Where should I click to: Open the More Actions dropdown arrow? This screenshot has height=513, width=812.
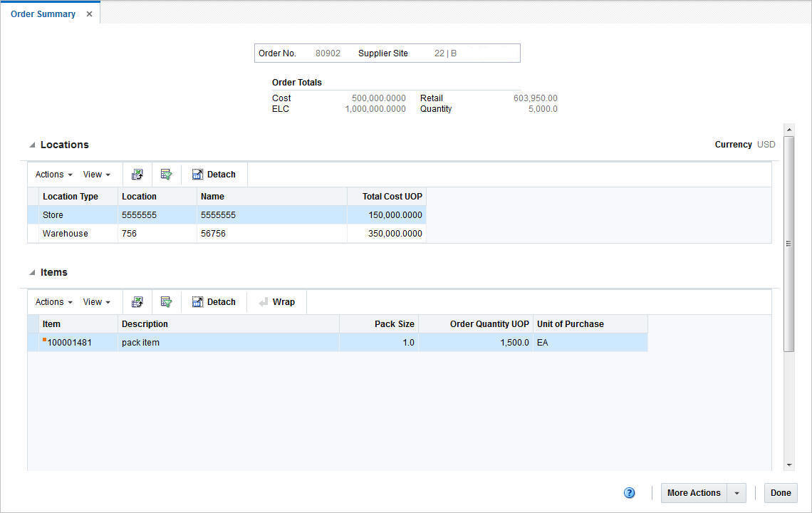point(736,492)
